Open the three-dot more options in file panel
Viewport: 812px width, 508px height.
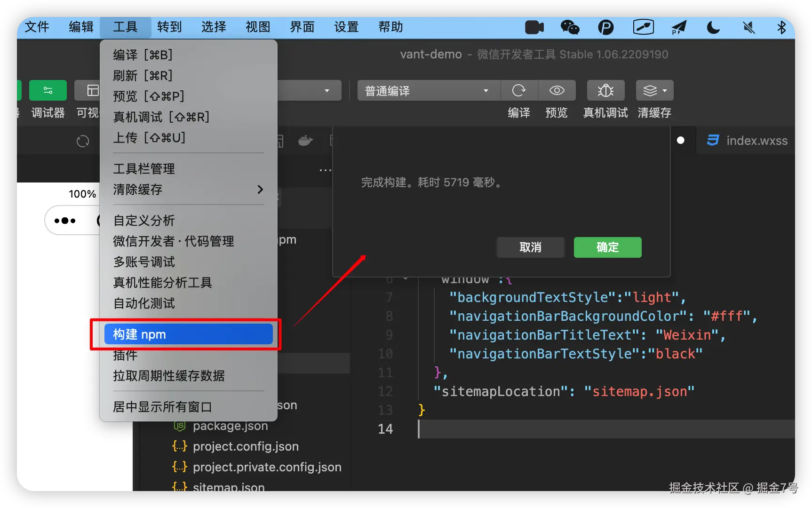coord(325,170)
